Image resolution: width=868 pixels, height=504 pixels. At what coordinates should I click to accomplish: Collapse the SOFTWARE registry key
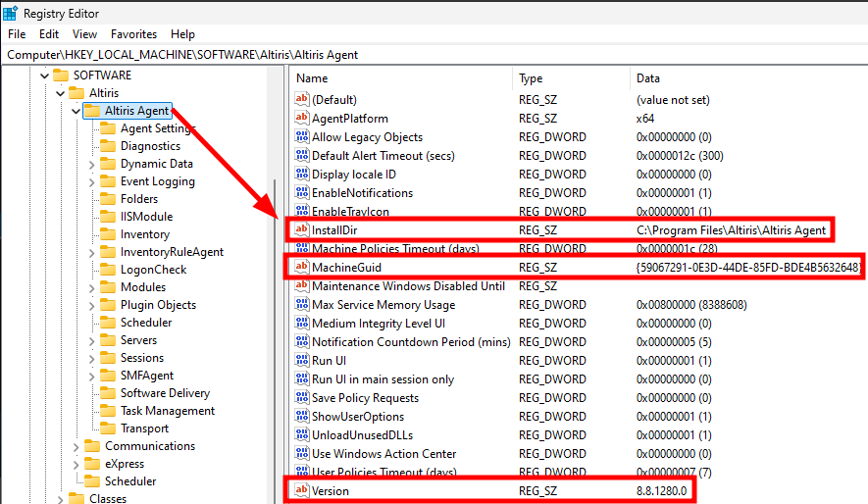coord(45,76)
